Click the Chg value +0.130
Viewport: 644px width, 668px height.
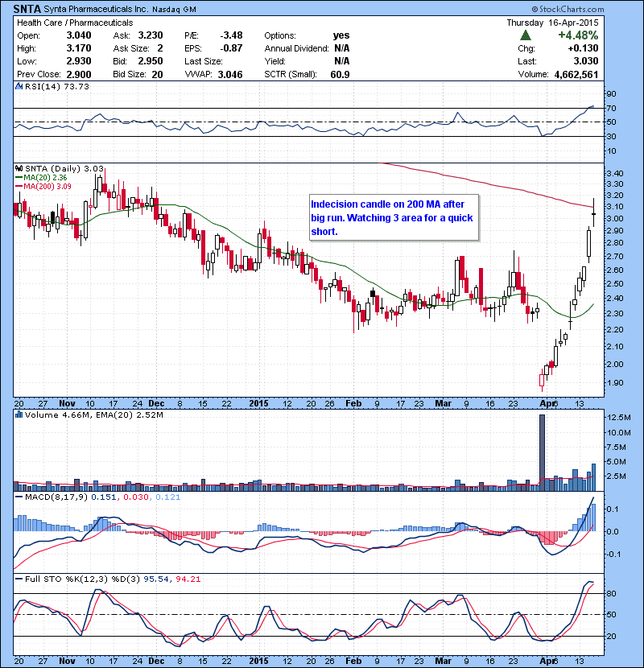(x=583, y=48)
